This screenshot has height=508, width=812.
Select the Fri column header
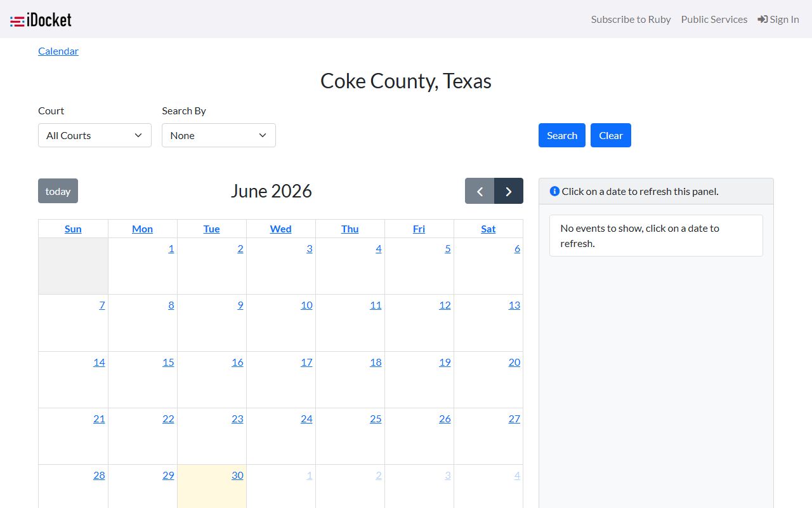point(419,229)
